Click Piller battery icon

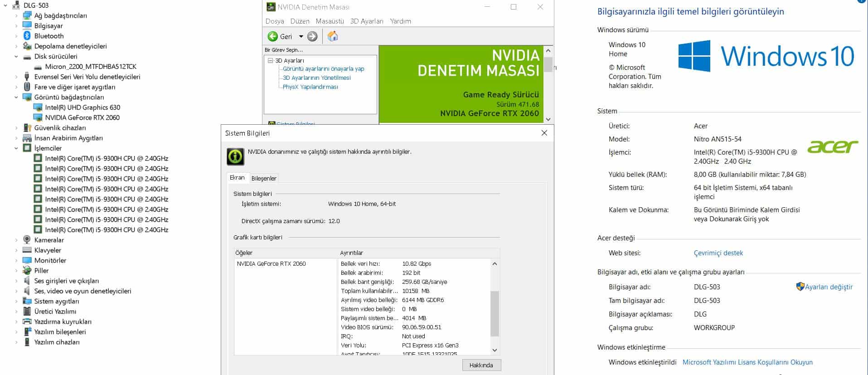tap(27, 271)
